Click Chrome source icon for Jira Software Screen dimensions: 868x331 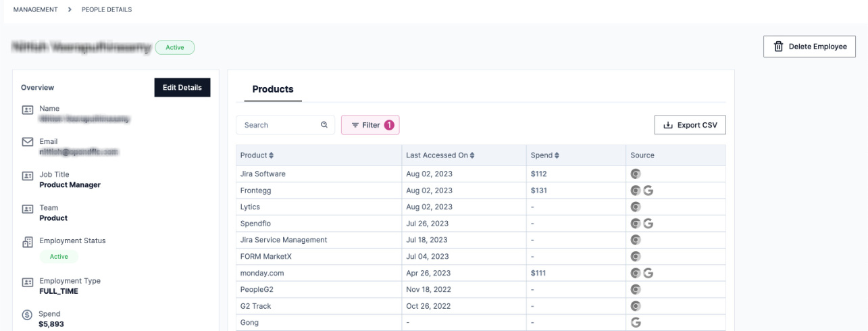tap(635, 174)
